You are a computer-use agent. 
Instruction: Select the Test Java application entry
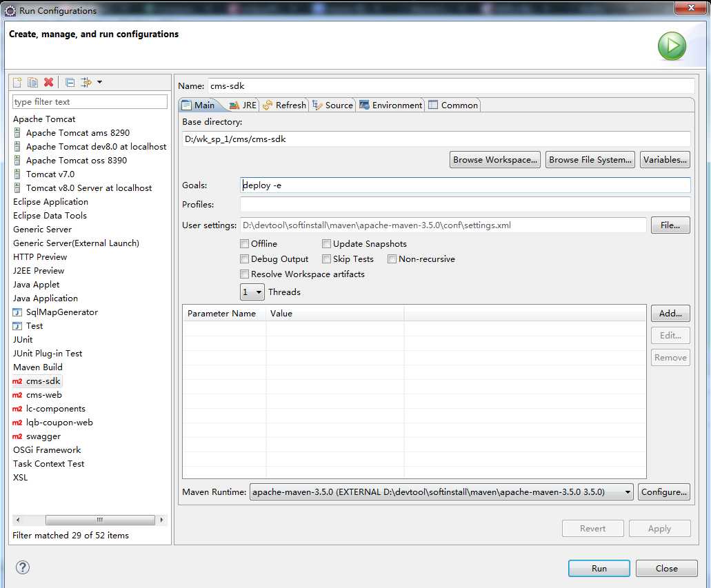pyautogui.click(x=28, y=326)
